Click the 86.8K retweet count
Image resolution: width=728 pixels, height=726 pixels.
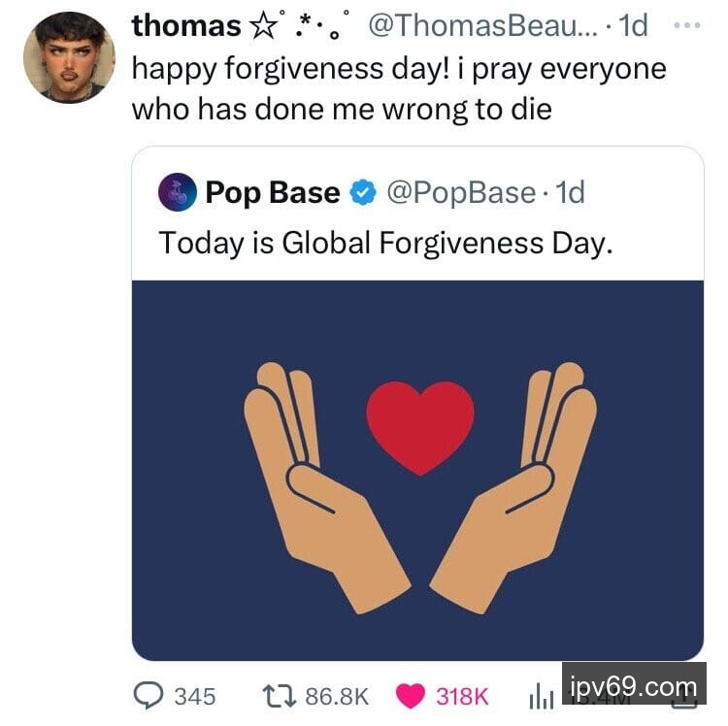(x=337, y=695)
